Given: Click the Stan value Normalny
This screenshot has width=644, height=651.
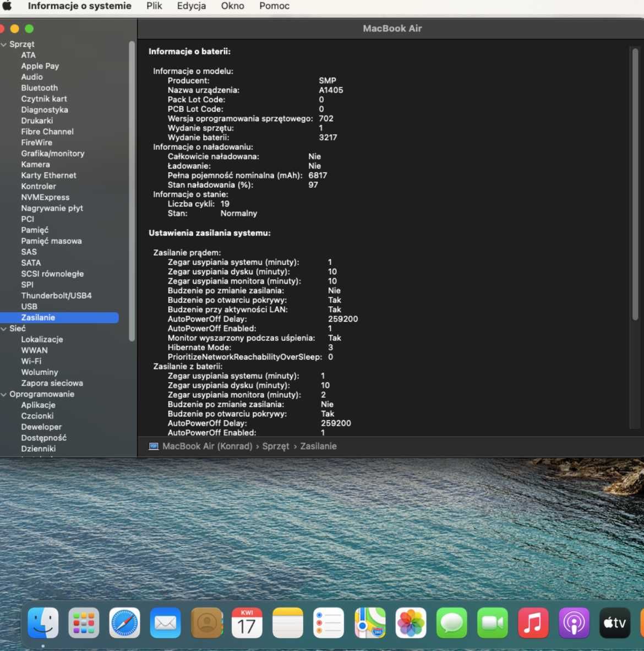Looking at the screenshot, I should coord(238,213).
